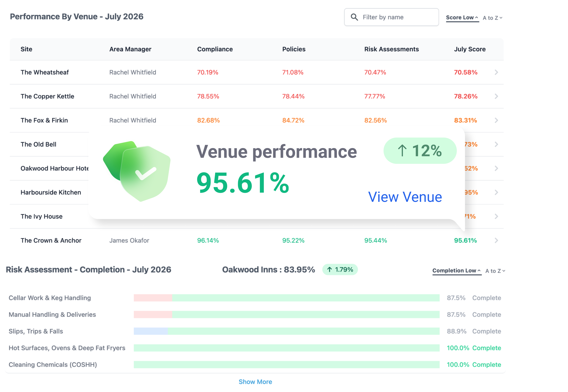Click the Area Manager column header
568x392 pixels.
(x=130, y=49)
